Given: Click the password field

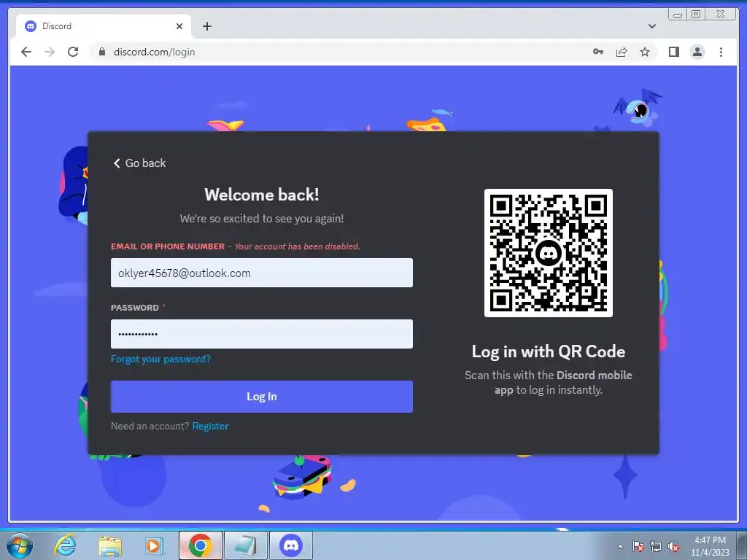Looking at the screenshot, I should pos(262,334).
